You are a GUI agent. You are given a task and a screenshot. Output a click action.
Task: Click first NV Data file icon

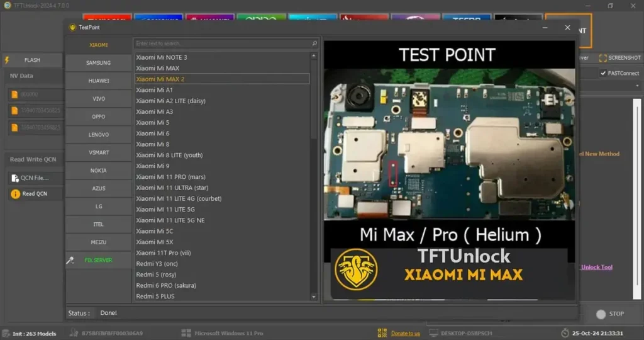pyautogui.click(x=14, y=94)
